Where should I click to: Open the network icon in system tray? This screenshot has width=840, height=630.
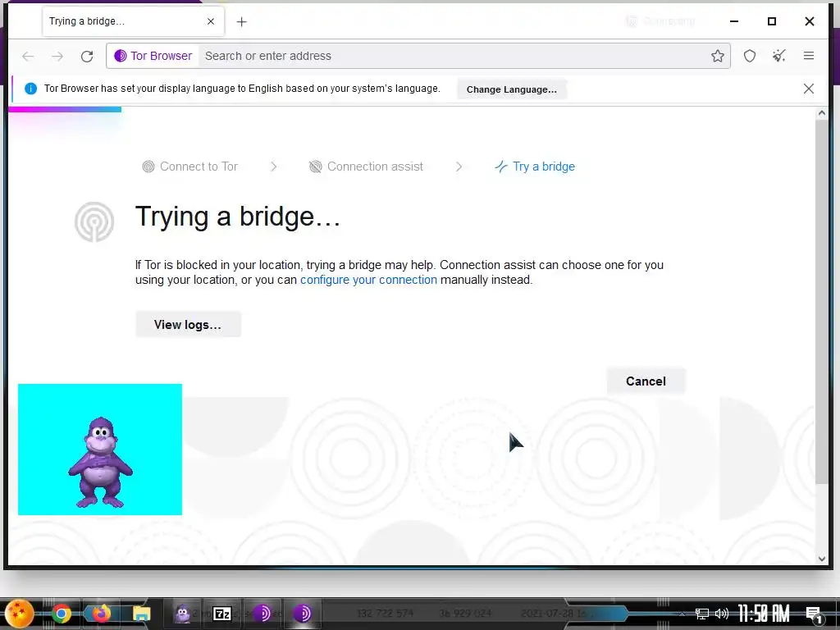click(x=702, y=614)
